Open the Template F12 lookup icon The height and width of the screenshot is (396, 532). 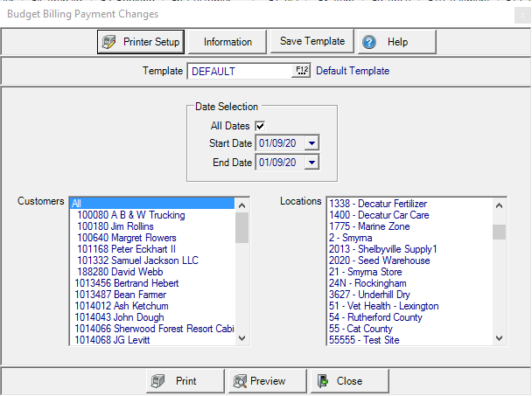tap(303, 71)
